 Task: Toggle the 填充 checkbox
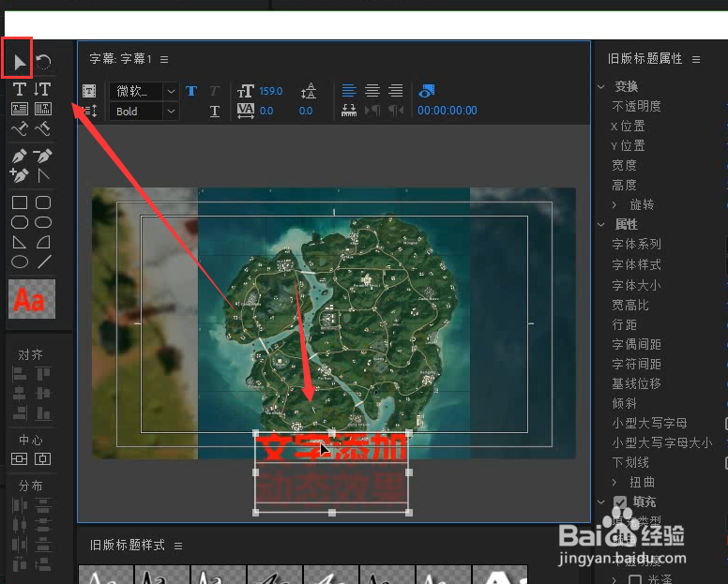coord(620,502)
